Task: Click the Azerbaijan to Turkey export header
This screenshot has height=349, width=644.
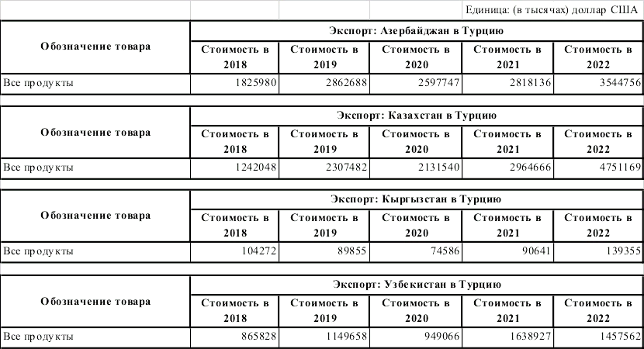Action: (416, 31)
